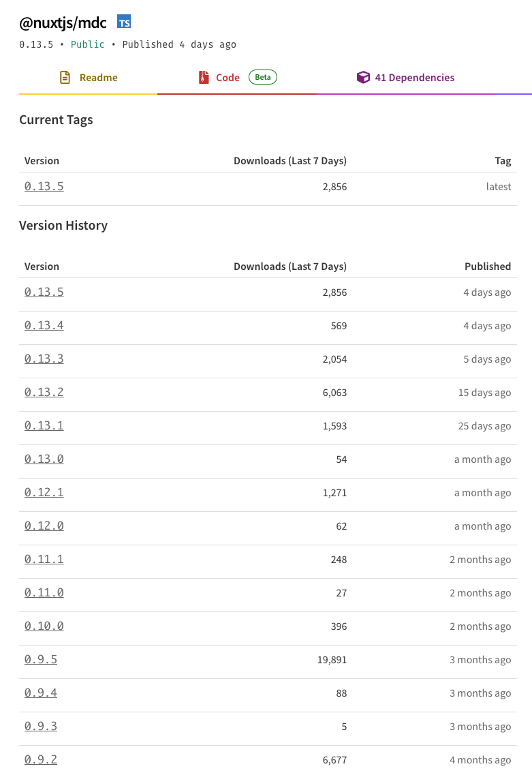Open the 0.10.0 version link
The image size is (532, 773).
[x=44, y=626]
